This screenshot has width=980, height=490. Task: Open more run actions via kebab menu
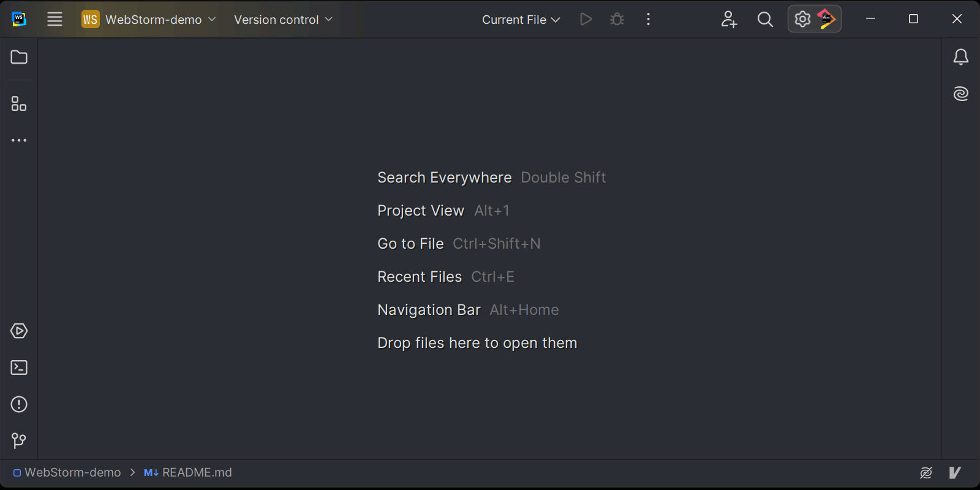(x=647, y=19)
